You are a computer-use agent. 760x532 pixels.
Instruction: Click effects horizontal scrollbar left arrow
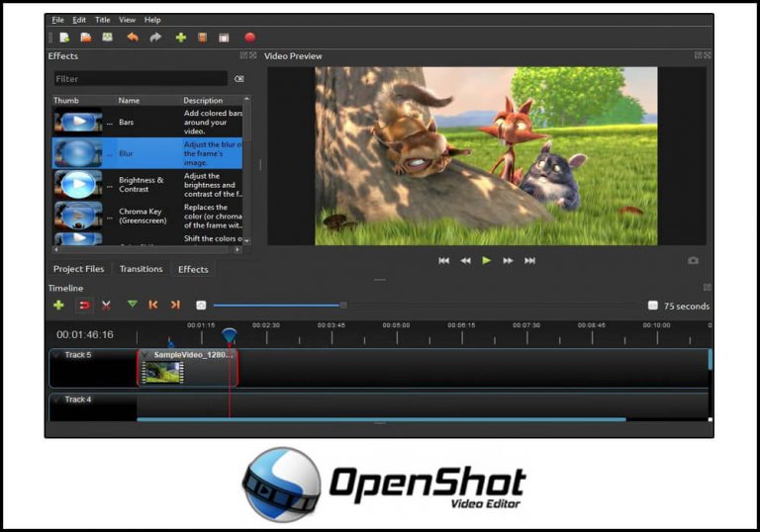[x=56, y=250]
